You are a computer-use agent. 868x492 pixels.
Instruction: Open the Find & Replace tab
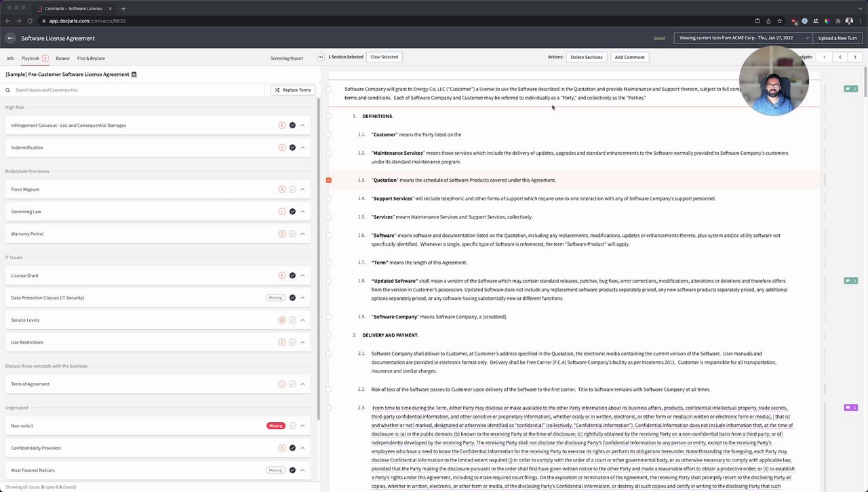pyautogui.click(x=91, y=58)
